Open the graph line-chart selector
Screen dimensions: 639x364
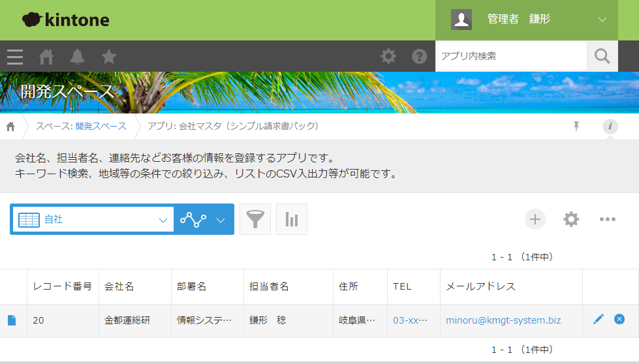point(204,219)
